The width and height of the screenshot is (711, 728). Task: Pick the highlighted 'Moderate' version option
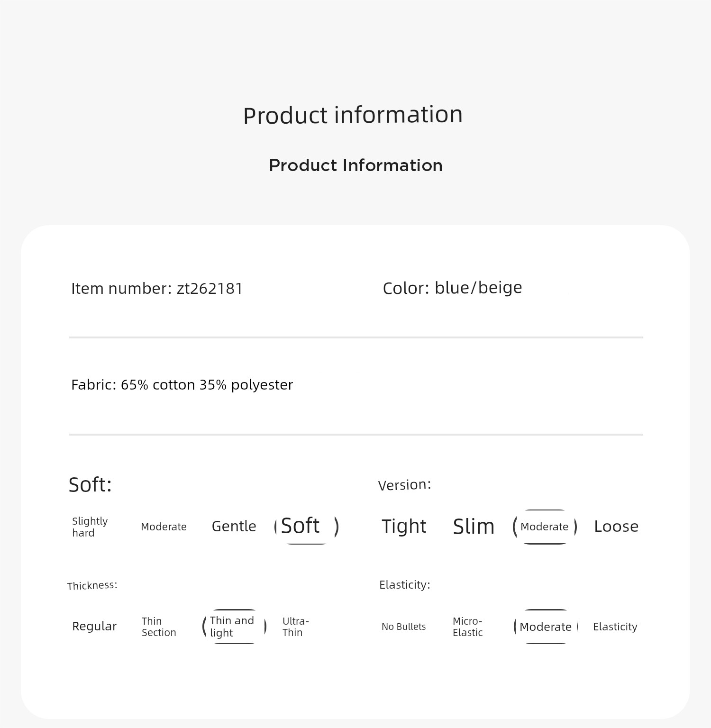545,527
